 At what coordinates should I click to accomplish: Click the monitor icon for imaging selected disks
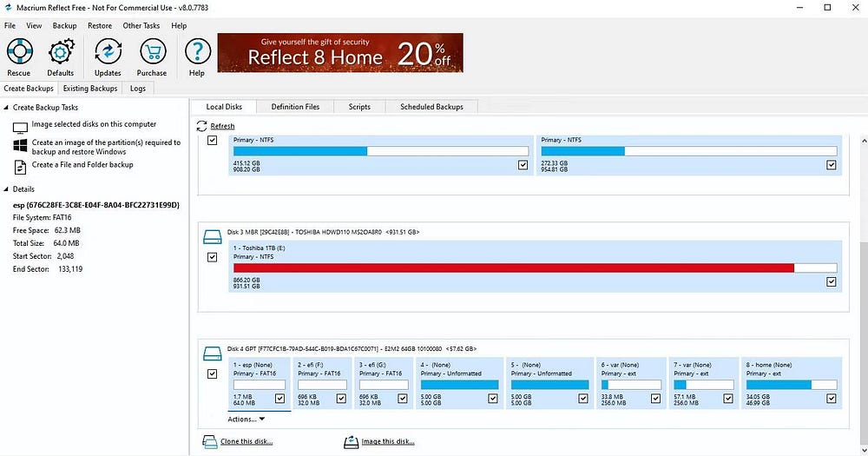click(20, 128)
